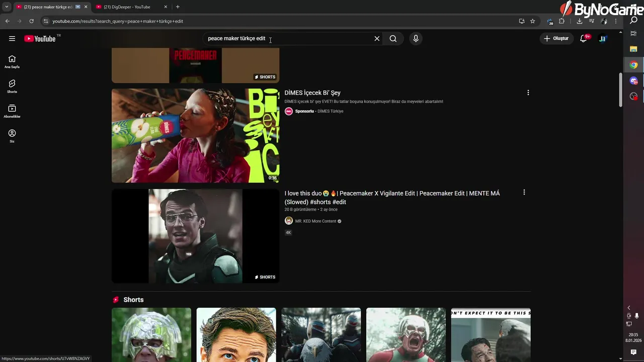Image resolution: width=644 pixels, height=362 pixels.
Task: Open Task View on the taskbar
Action: (634, 33)
